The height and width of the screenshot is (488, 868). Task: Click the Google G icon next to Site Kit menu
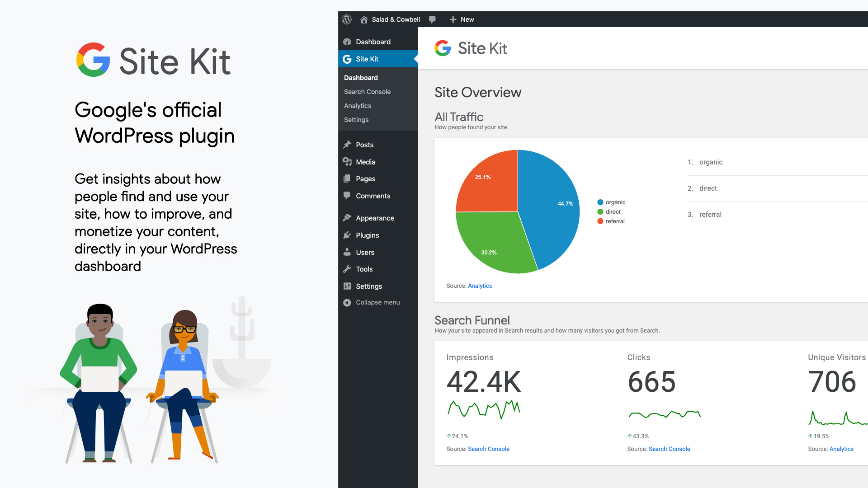(x=347, y=59)
